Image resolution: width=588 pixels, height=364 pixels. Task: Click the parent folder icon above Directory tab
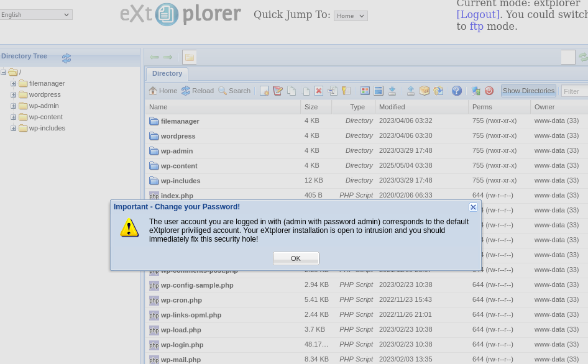(190, 57)
